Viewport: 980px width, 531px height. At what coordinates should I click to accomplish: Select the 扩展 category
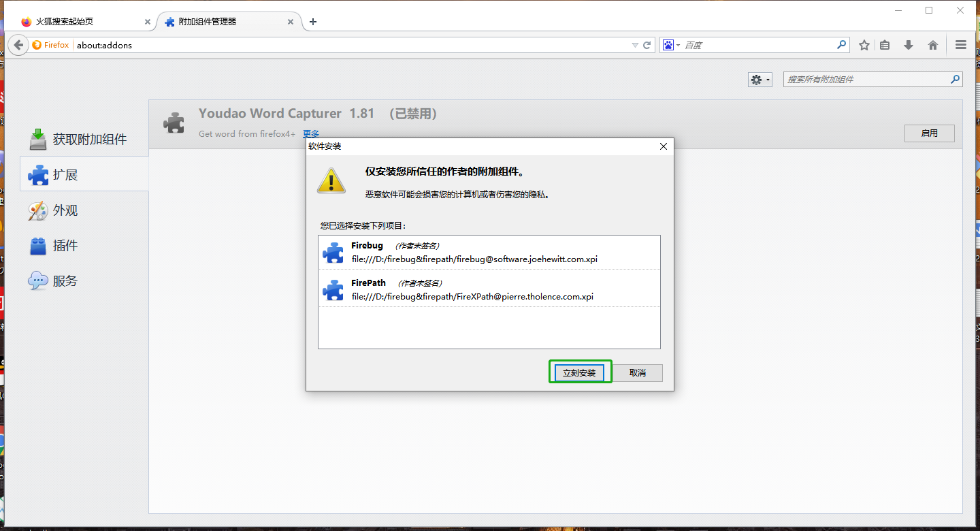pyautogui.click(x=84, y=174)
